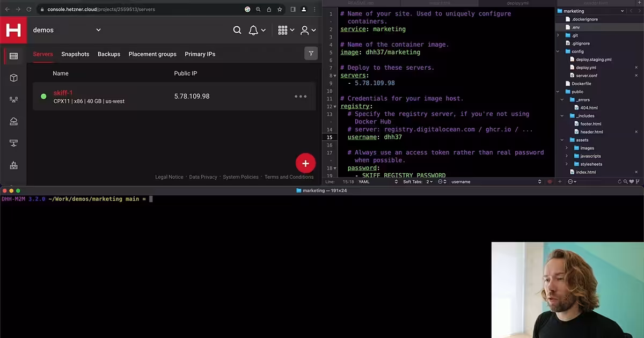The image size is (644, 338).
Task: Open 404.html in file browser
Action: pos(589,108)
